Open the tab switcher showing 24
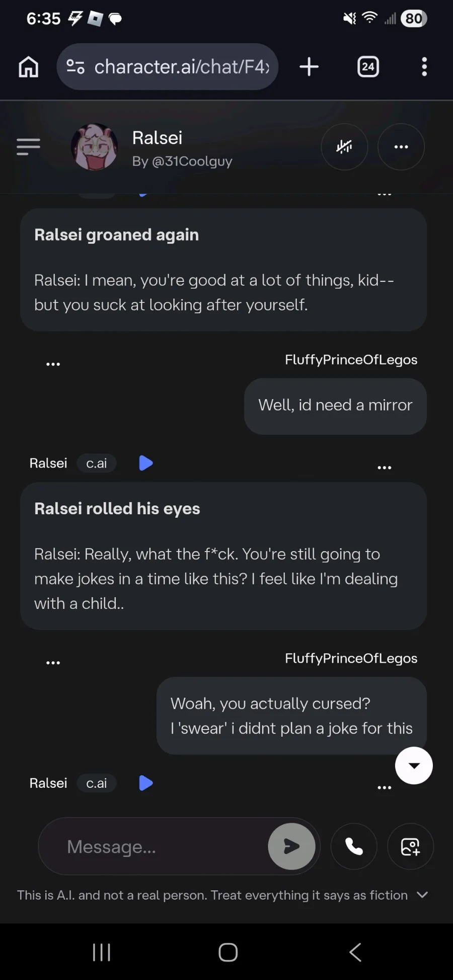 (368, 67)
